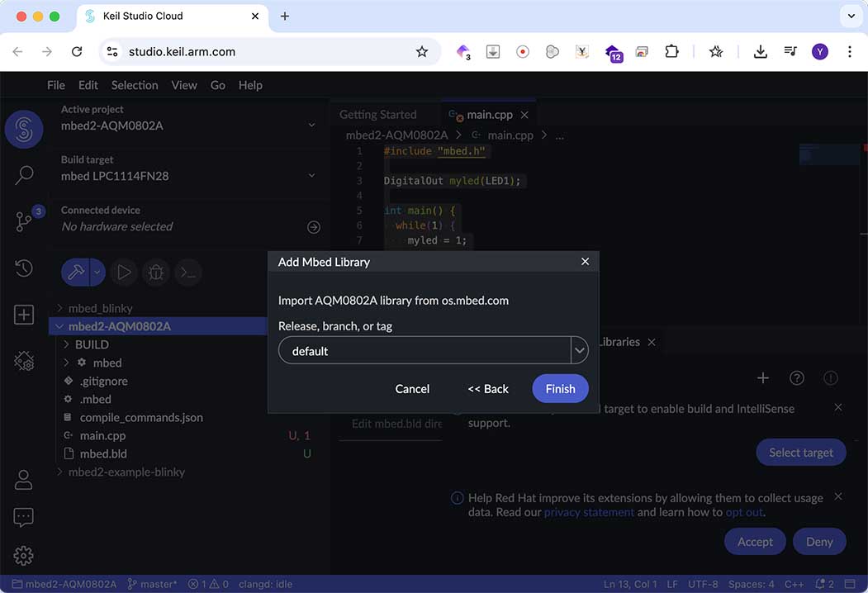Viewport: 868px width, 593px height.
Task: Click the Cancel button in the dialog
Action: pyautogui.click(x=412, y=389)
